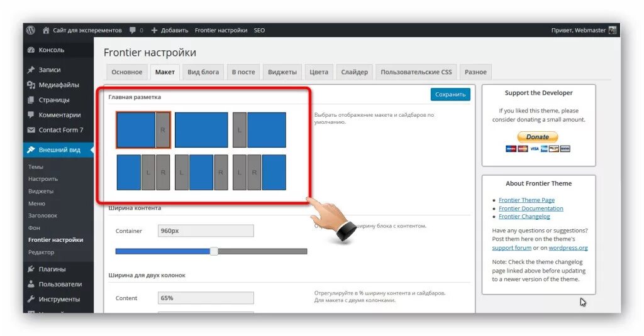Viewport: 644px width, 336px height.
Task: Open the Frontier Documentation link
Action: click(x=531, y=209)
